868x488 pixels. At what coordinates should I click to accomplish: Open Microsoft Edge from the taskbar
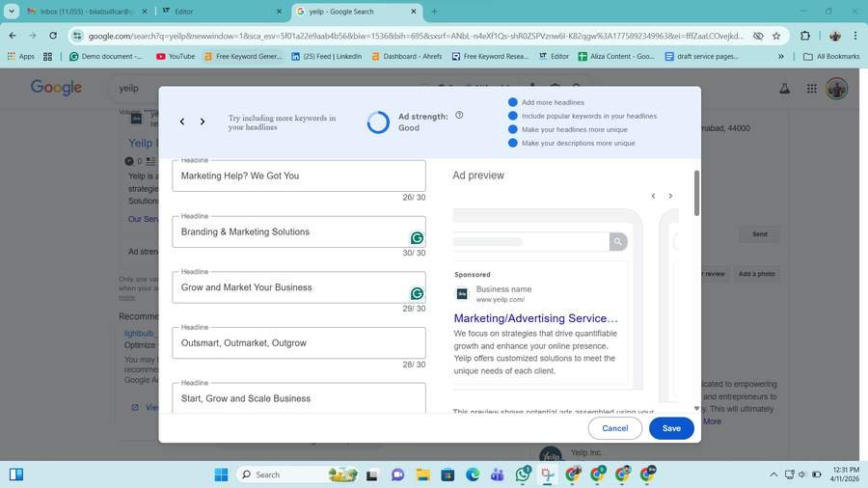pyautogui.click(x=473, y=474)
